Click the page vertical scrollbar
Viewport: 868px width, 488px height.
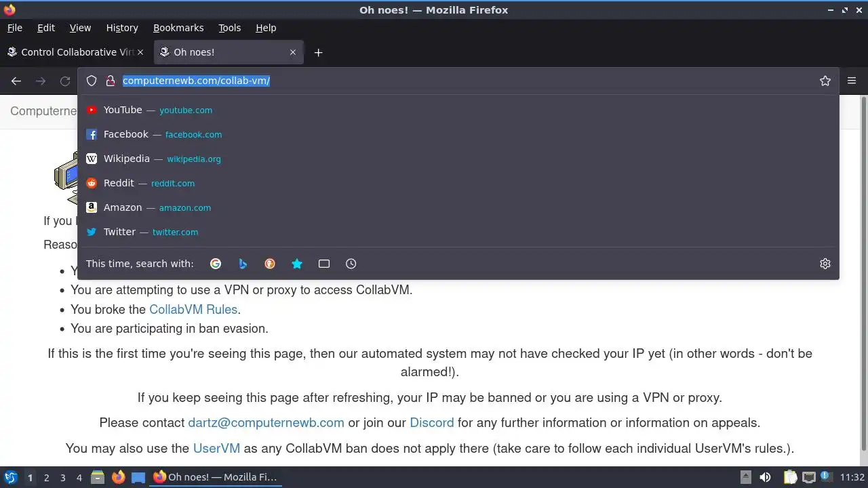pyautogui.click(x=863, y=273)
